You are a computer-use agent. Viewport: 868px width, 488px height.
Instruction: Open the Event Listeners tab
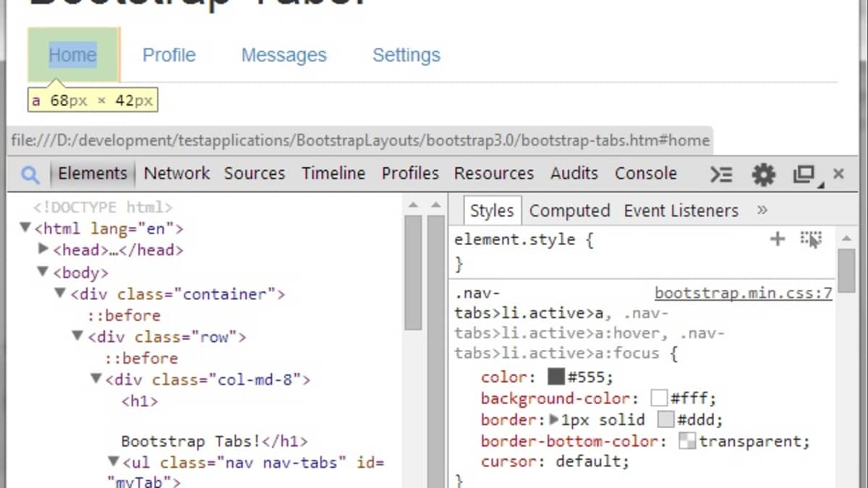681,210
